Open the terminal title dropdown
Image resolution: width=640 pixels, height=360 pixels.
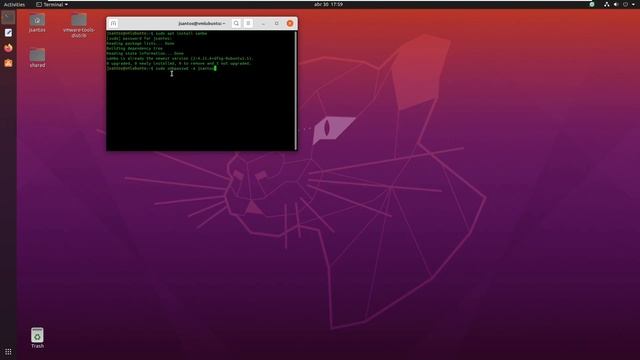tap(202, 24)
